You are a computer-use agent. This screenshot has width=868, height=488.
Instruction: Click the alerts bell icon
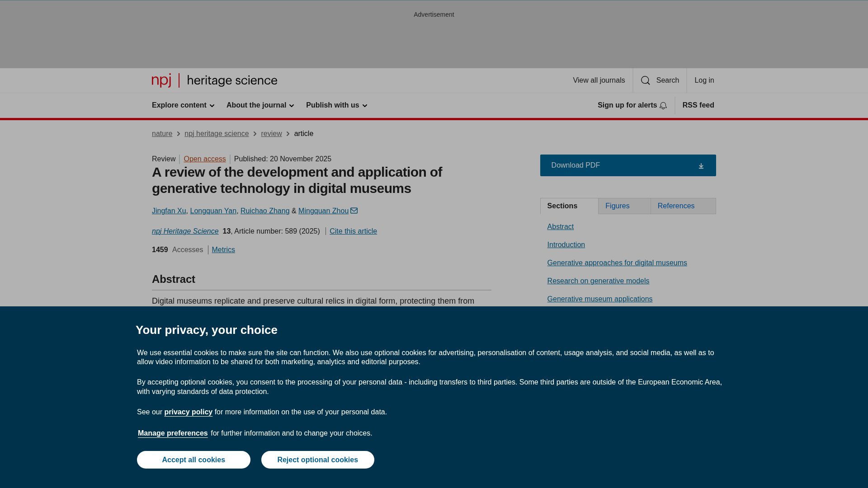coord(663,106)
